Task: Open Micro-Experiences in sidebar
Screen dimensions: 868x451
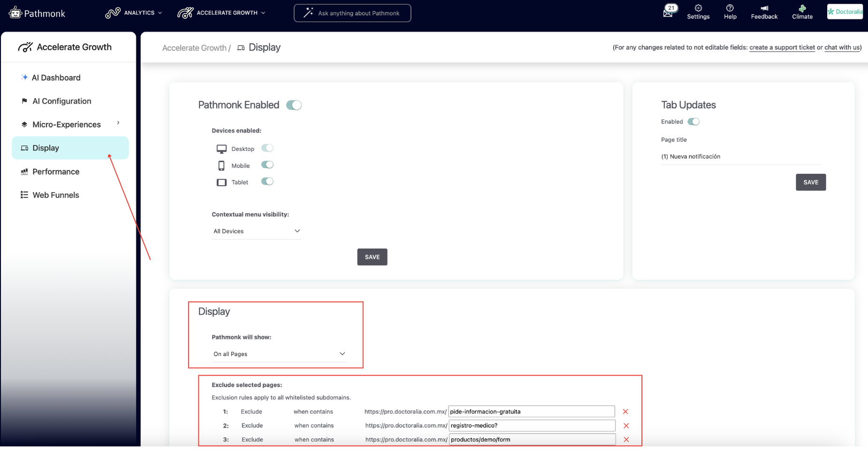Action: coord(66,125)
